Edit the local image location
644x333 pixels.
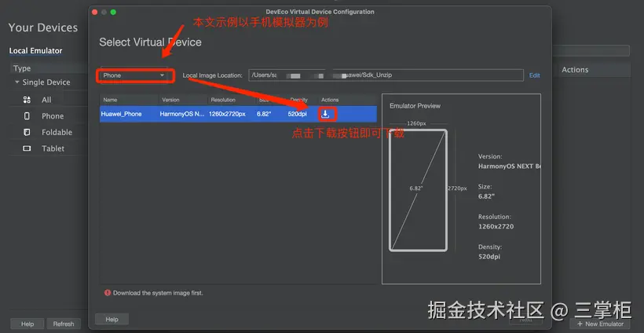534,75
